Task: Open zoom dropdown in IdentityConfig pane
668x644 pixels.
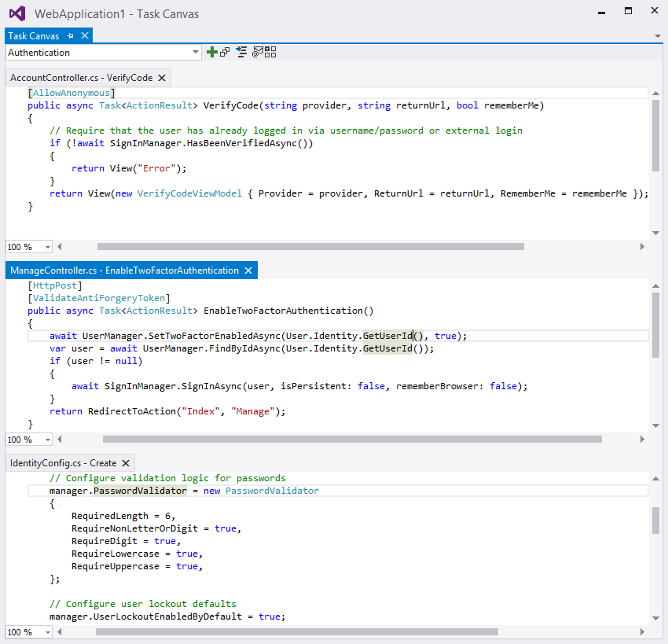Action: coord(47,632)
